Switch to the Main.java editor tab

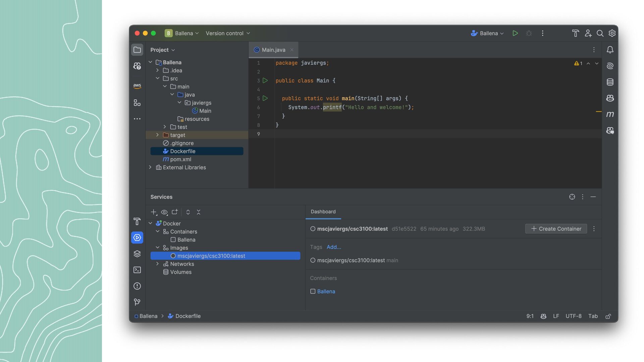point(273,50)
